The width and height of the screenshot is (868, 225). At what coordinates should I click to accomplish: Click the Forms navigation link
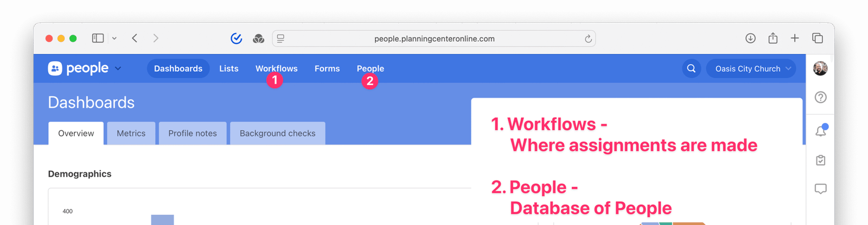tap(327, 68)
